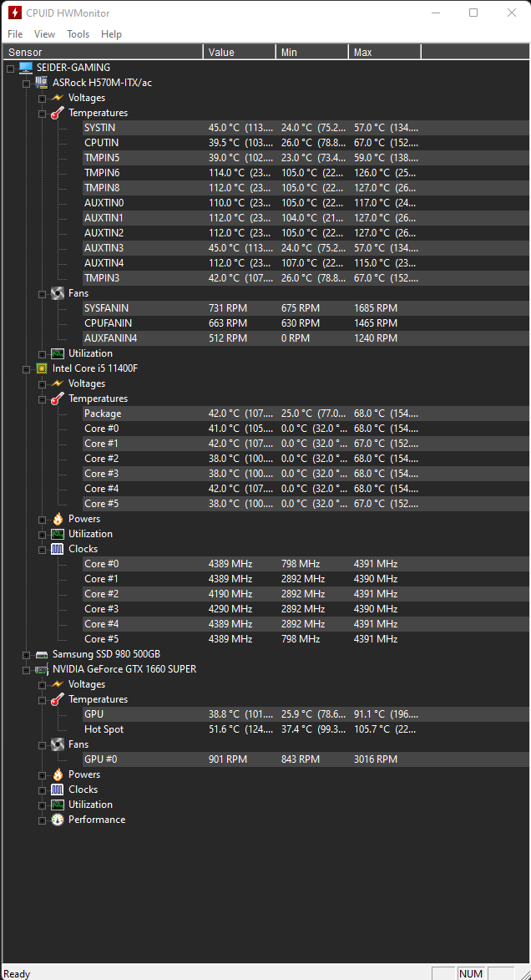Screen dimensions: 531x980
Task: Click the Utilization graph icon under the GPU
Action: click(x=57, y=804)
